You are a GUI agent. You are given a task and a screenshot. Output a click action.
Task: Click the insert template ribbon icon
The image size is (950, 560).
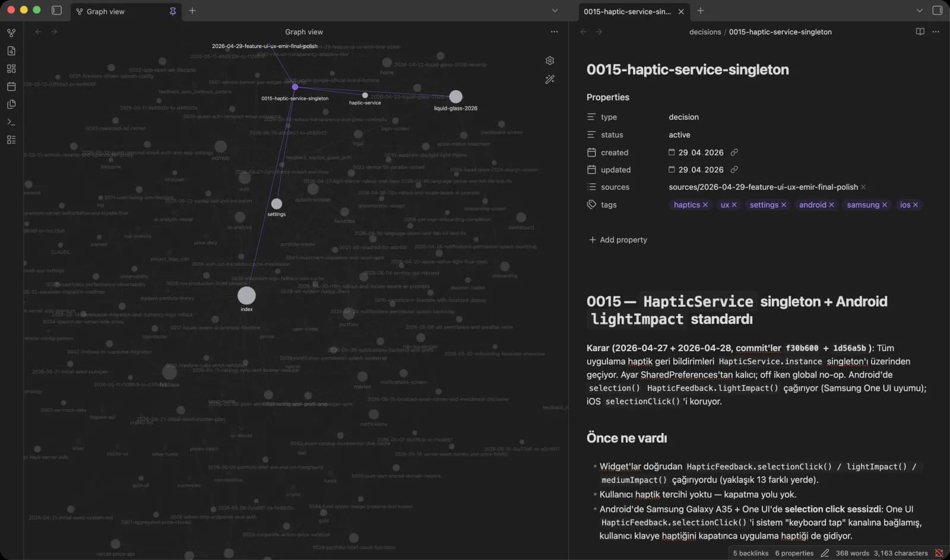tap(11, 104)
